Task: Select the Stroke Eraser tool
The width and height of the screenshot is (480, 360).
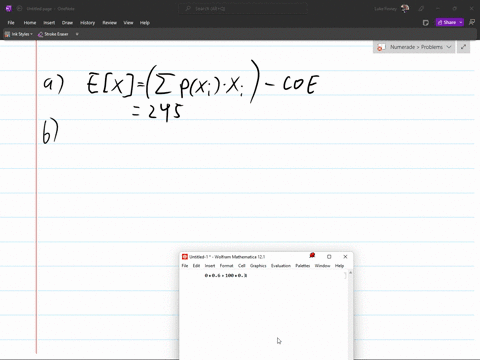Action: [x=53, y=34]
